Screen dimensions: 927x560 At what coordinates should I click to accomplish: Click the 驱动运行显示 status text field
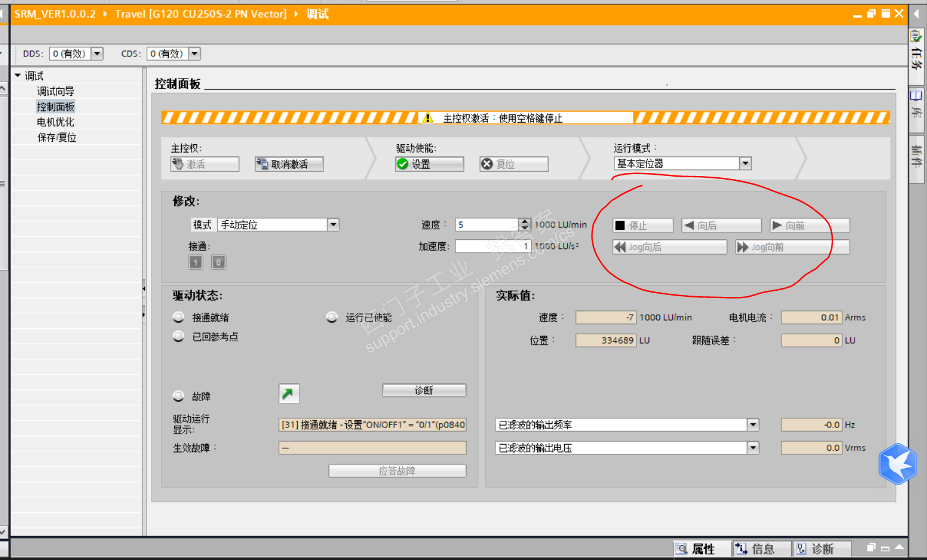373,424
